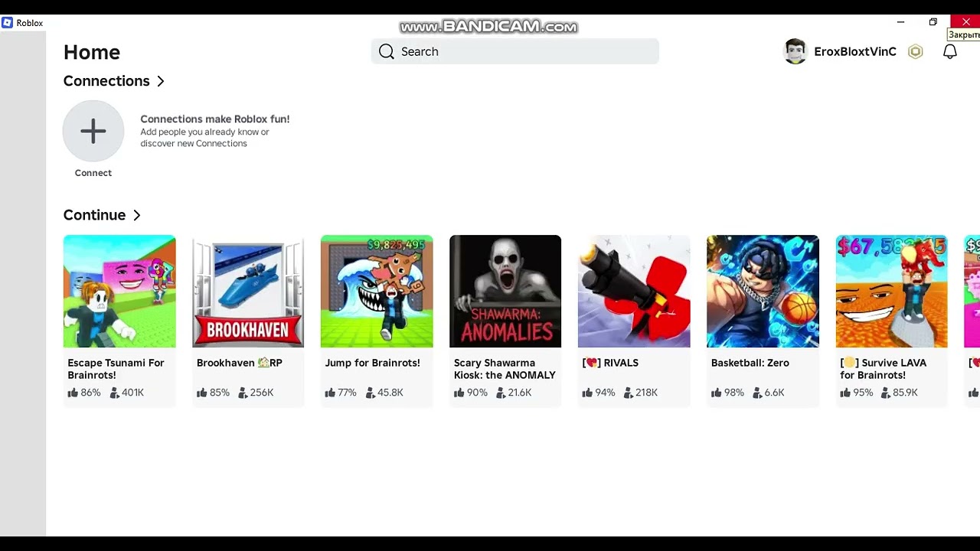This screenshot has width=980, height=551.
Task: Click players icon beside 218K
Action: pyautogui.click(x=629, y=393)
